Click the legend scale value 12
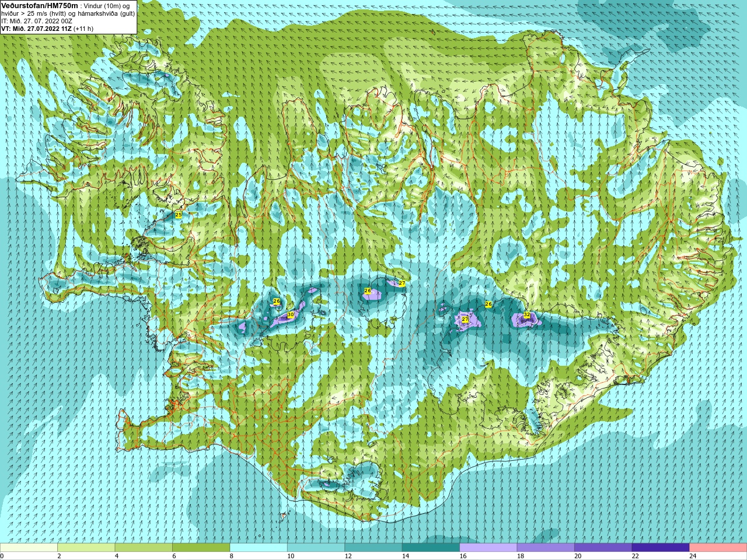747x560 pixels. tap(347, 556)
